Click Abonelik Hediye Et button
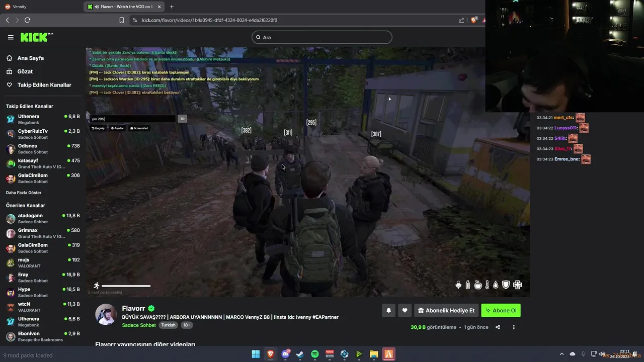This screenshot has width=644, height=362. (446, 311)
